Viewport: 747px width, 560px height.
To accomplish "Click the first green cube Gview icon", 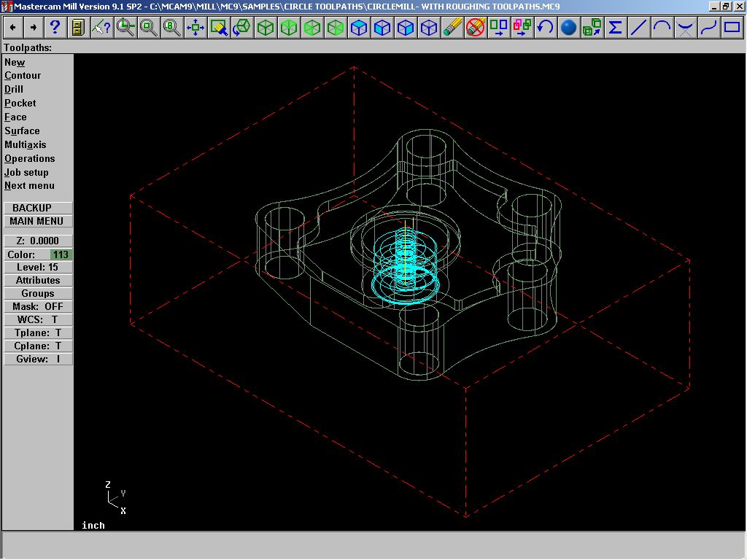I will click(x=266, y=28).
